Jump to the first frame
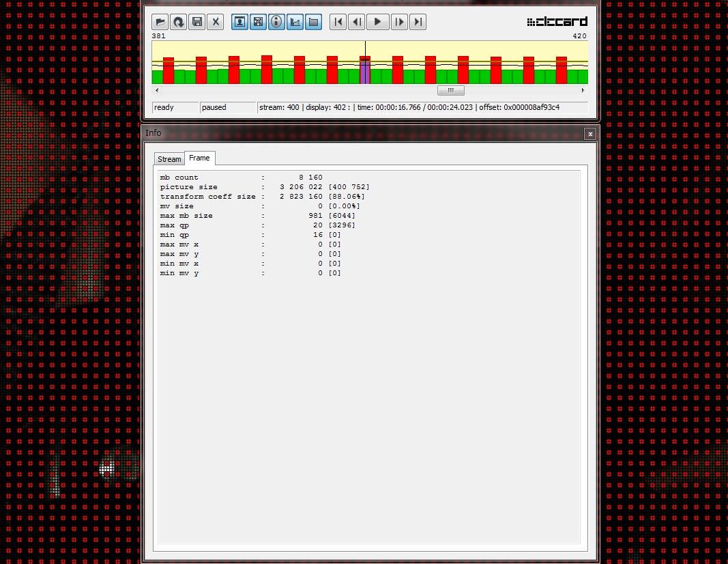 (338, 22)
